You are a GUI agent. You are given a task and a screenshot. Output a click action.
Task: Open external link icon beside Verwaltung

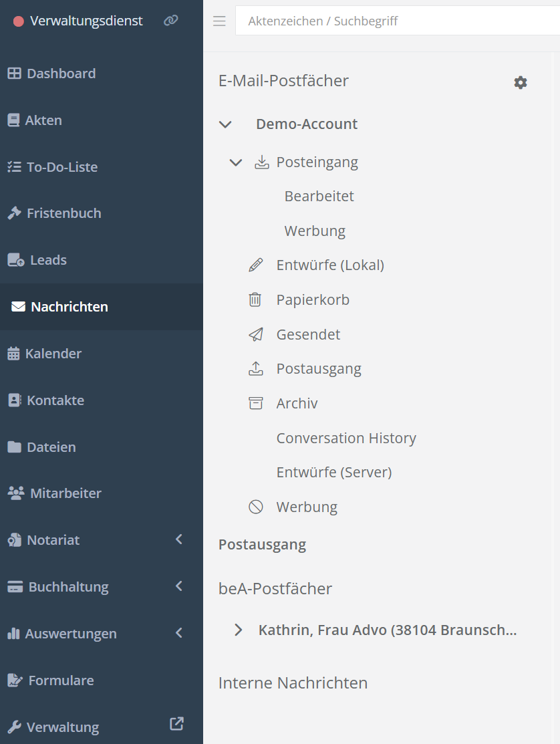[x=176, y=724]
